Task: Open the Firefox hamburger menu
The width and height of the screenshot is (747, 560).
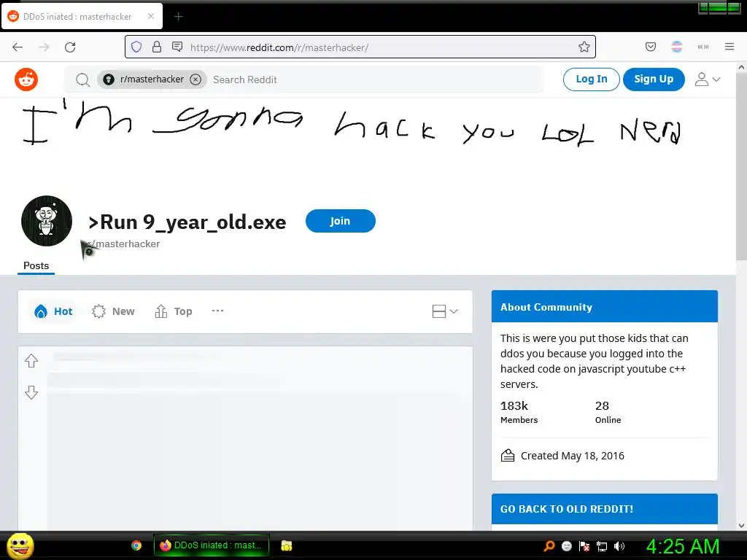Action: point(729,47)
